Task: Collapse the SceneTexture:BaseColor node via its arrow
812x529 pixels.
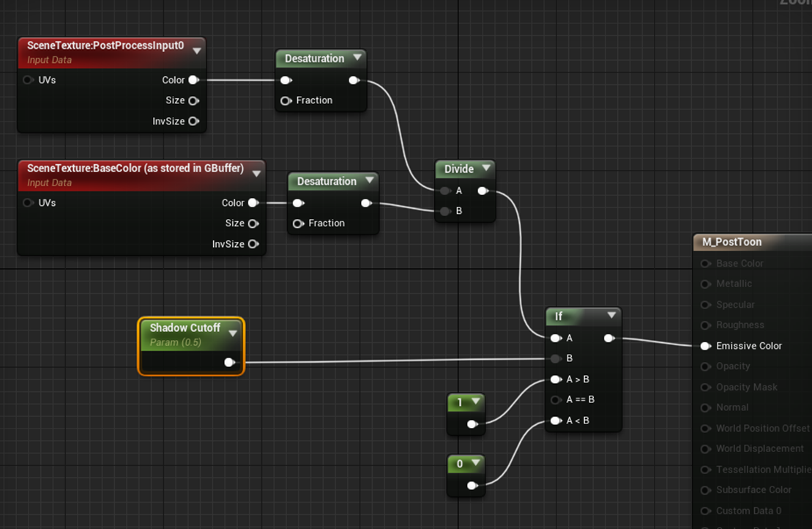Action: [256, 174]
